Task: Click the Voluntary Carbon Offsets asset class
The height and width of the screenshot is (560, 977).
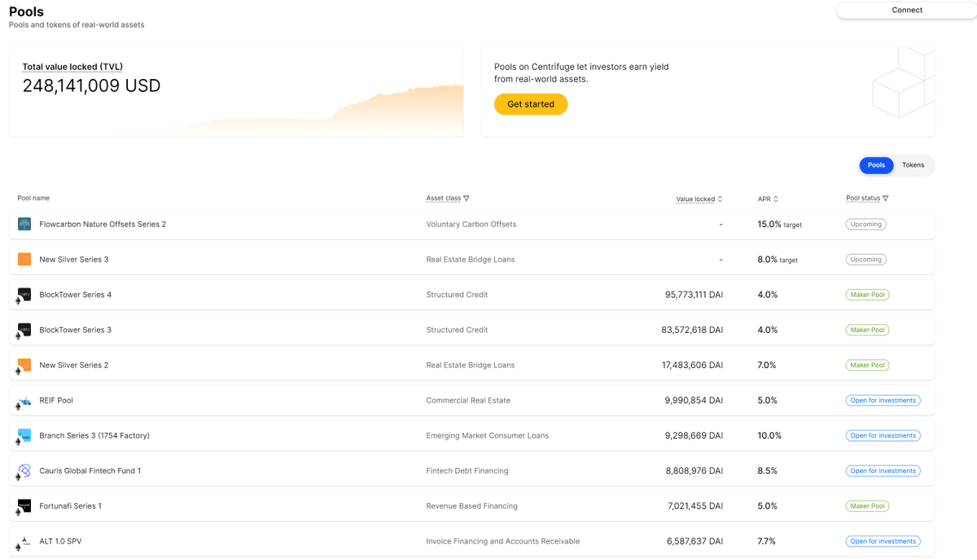Action: 471,224
